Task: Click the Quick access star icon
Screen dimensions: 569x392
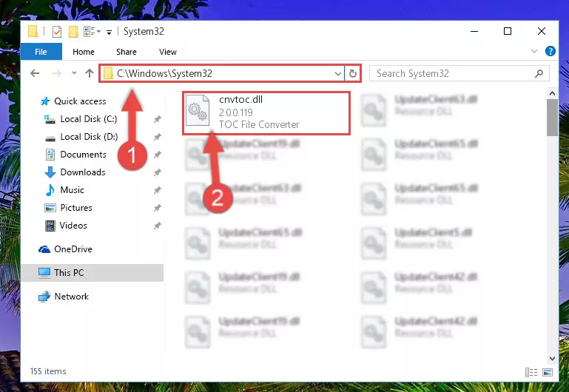Action: (x=45, y=101)
